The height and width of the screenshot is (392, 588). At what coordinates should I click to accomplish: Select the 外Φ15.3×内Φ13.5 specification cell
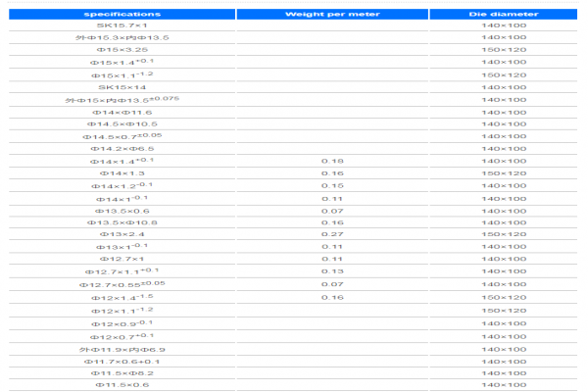pos(122,37)
